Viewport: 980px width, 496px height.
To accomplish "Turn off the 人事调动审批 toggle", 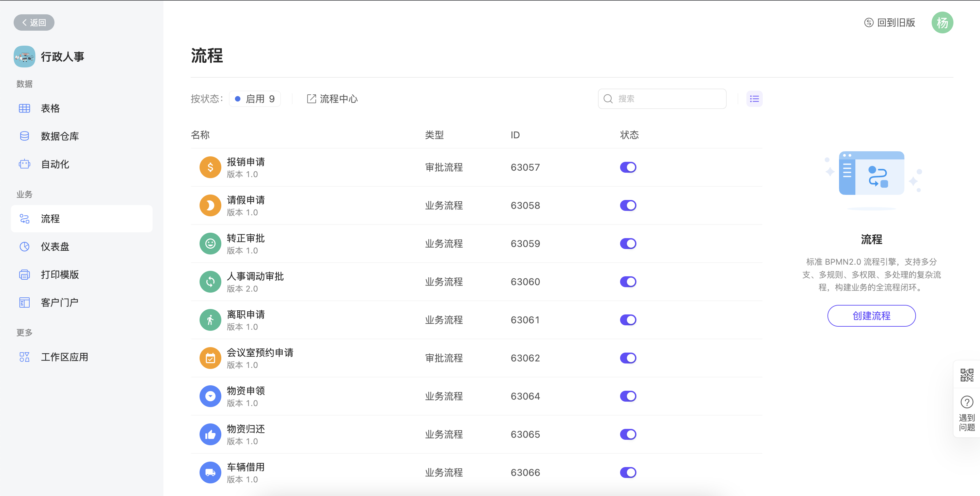I will 628,282.
